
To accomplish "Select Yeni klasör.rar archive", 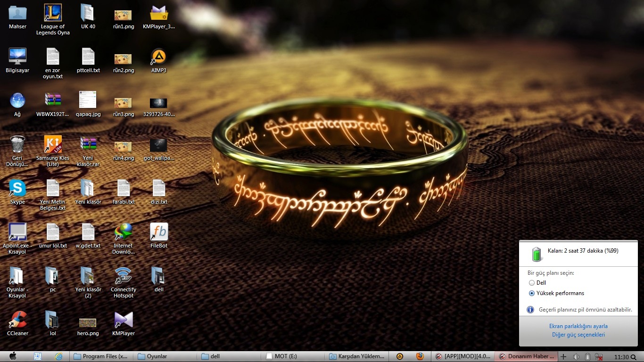I will (x=88, y=151).
